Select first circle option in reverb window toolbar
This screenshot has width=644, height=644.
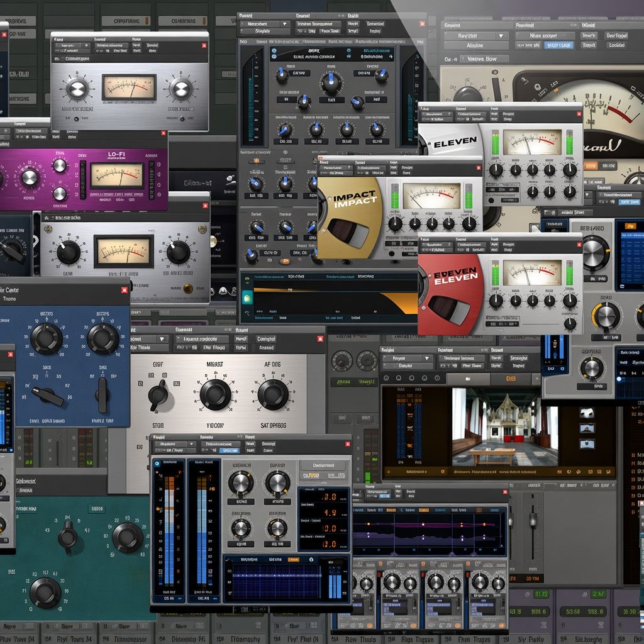pos(386,378)
